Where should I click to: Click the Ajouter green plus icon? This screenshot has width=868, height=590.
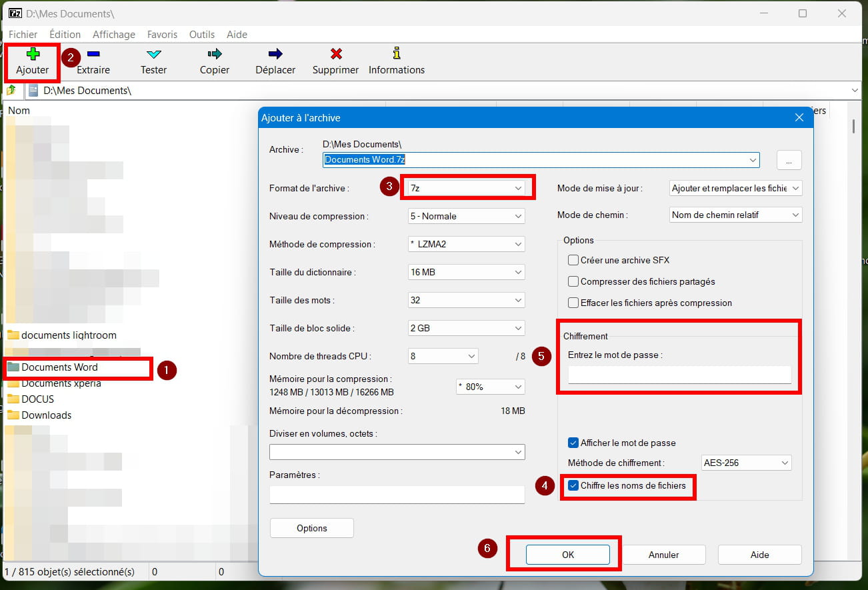pos(32,54)
